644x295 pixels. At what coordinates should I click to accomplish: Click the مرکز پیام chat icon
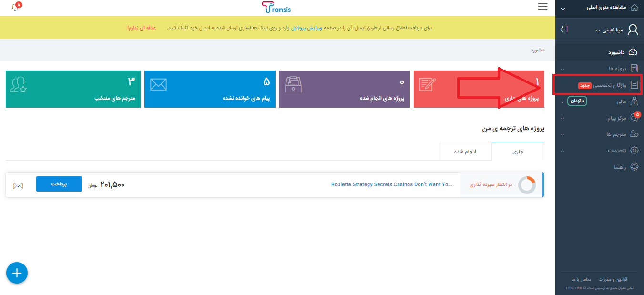pos(634,117)
